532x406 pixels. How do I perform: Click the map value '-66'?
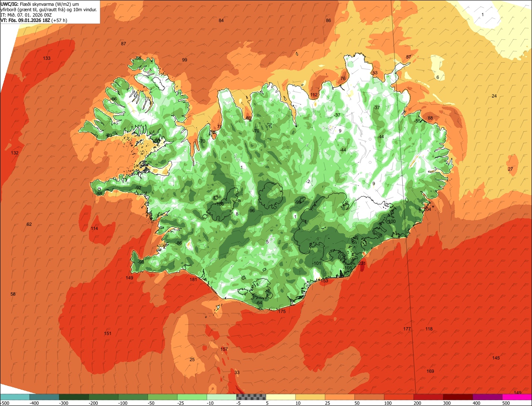[113, 99]
